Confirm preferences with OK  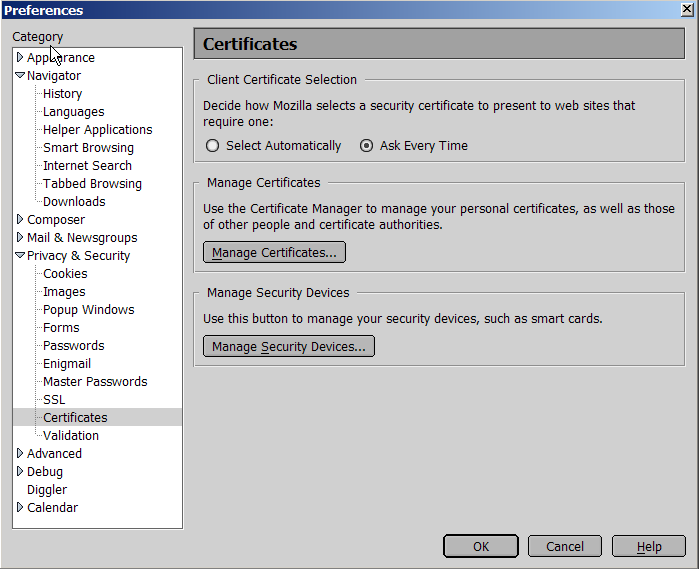[x=481, y=546]
